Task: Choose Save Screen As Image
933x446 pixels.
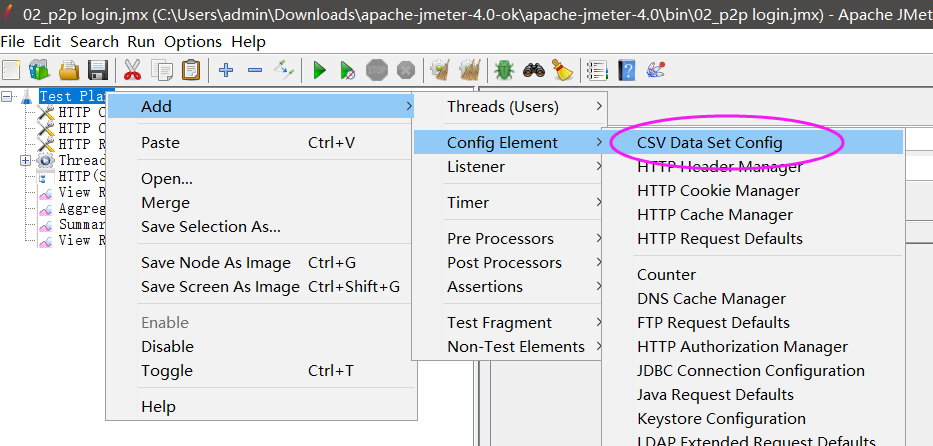Action: [261, 287]
